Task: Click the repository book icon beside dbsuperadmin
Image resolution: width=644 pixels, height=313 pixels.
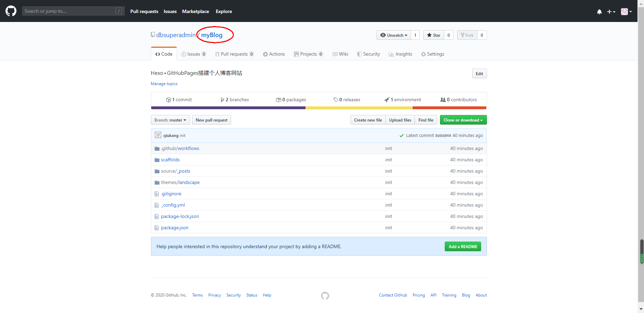Action: 153,35
